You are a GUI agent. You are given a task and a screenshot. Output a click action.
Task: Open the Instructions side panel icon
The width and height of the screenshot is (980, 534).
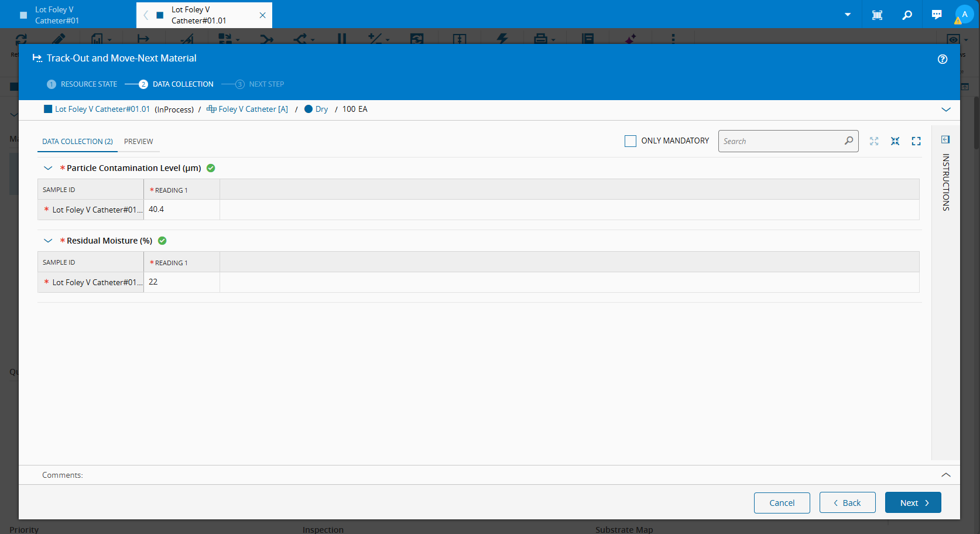point(945,139)
